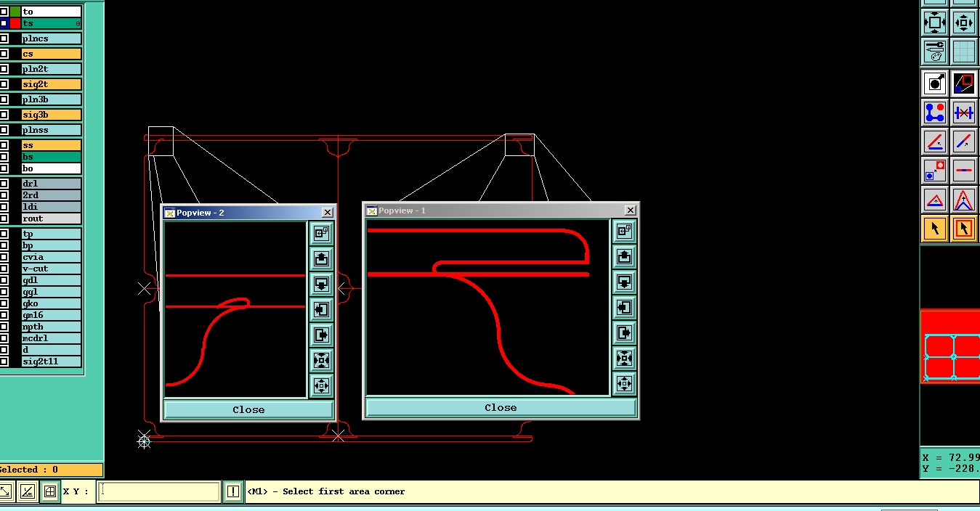This screenshot has width=980, height=511.
Task: Click Close button in Popview - 1
Action: 501,407
